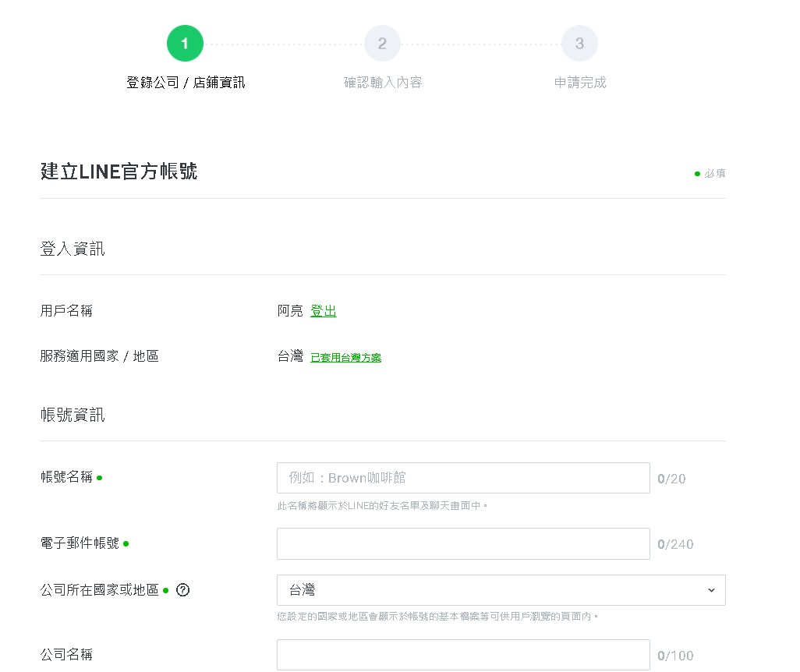Open the help icon beside 公司所在國家或地區
The image size is (800, 672).
(183, 590)
